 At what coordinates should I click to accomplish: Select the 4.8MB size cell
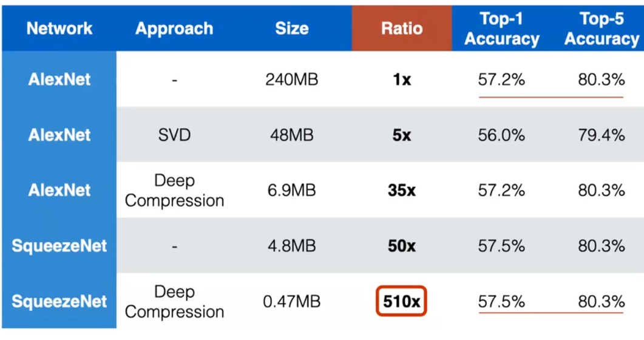[x=291, y=246]
